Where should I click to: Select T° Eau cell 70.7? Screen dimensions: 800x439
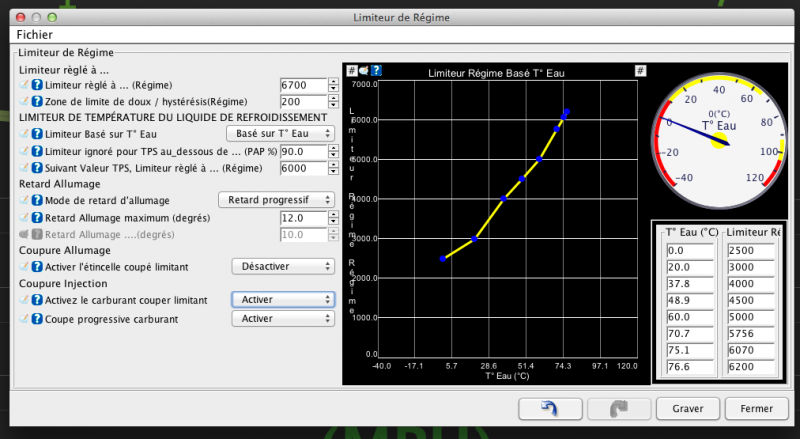(x=690, y=333)
